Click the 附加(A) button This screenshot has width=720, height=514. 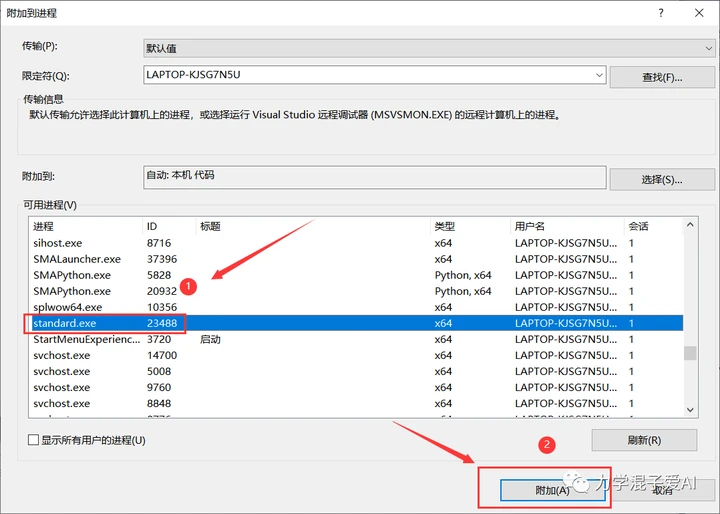[x=552, y=491]
